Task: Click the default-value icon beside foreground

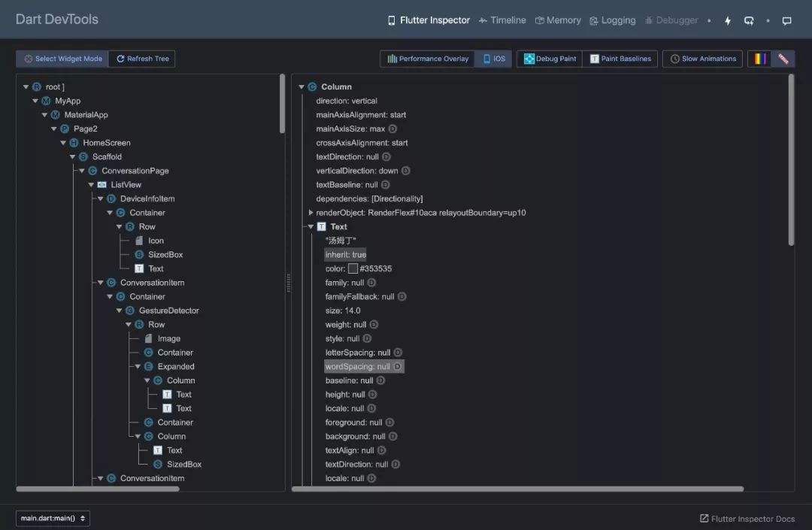Action: click(x=390, y=422)
